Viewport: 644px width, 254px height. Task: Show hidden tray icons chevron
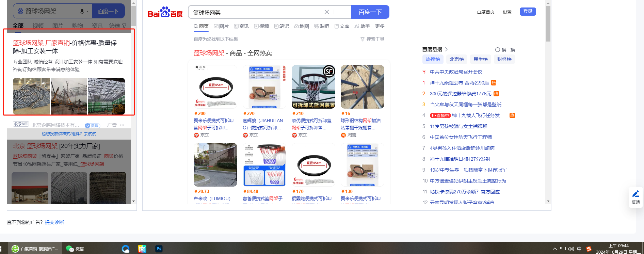(x=555, y=249)
